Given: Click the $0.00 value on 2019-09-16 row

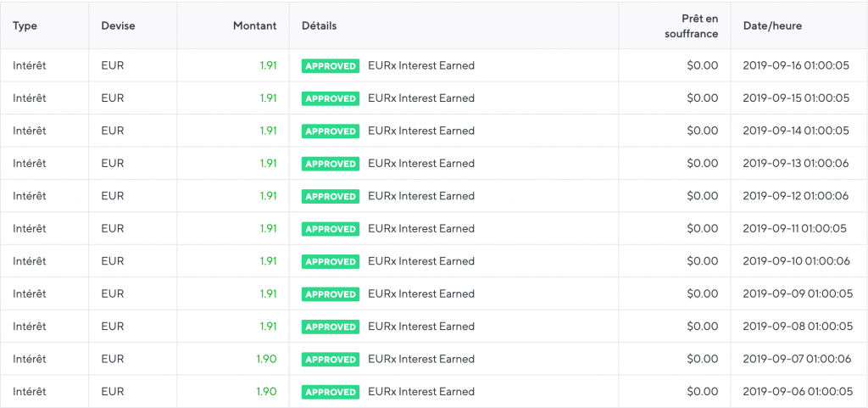Looking at the screenshot, I should point(703,65).
